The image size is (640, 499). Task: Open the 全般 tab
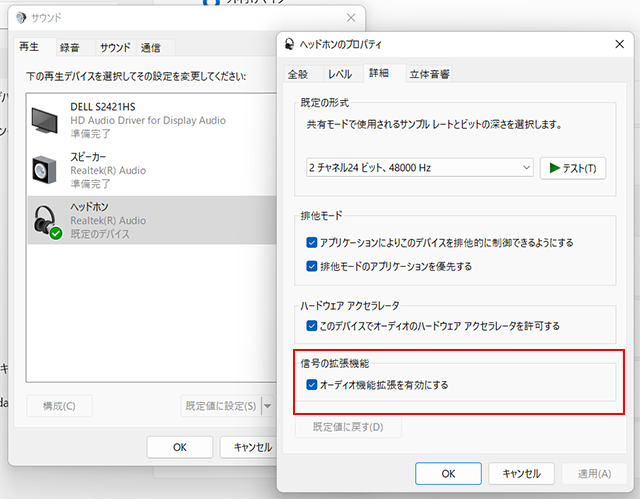click(x=299, y=74)
